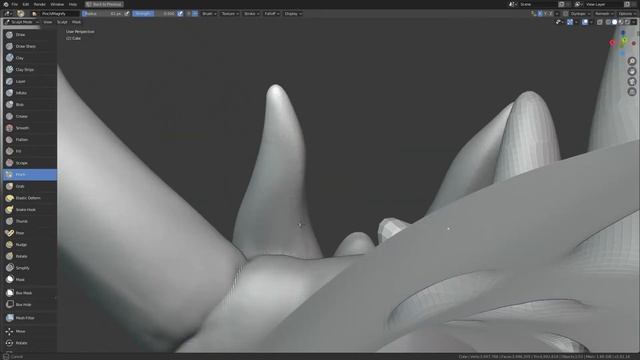Select the Flatten brush
The width and height of the screenshot is (640, 360).
coord(29,140)
